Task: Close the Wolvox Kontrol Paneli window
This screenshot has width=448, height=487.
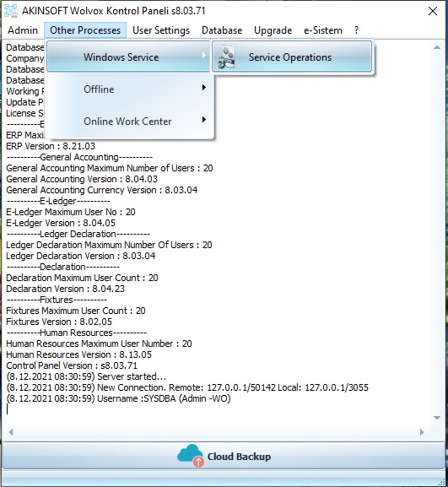Action: click(x=433, y=11)
